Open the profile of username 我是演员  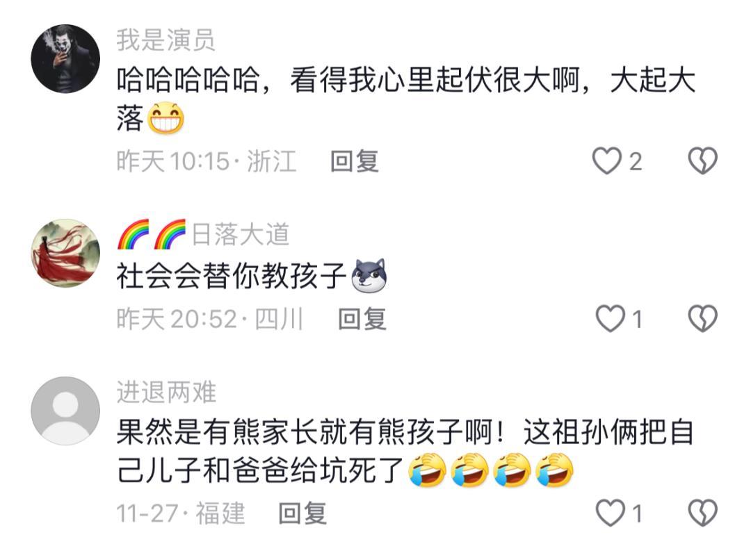tap(165, 40)
